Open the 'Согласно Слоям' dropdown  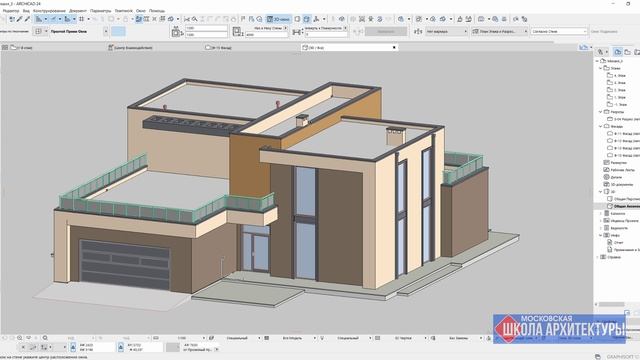559,31
